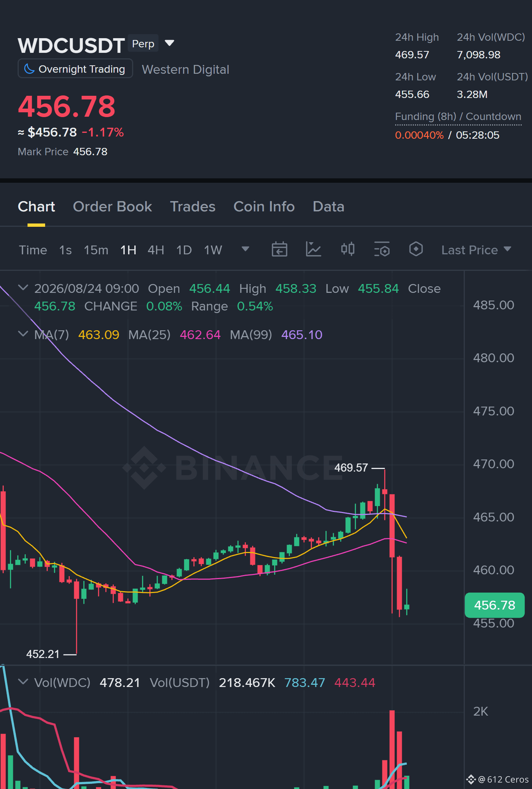Click the -1.17% price change

[x=103, y=132]
